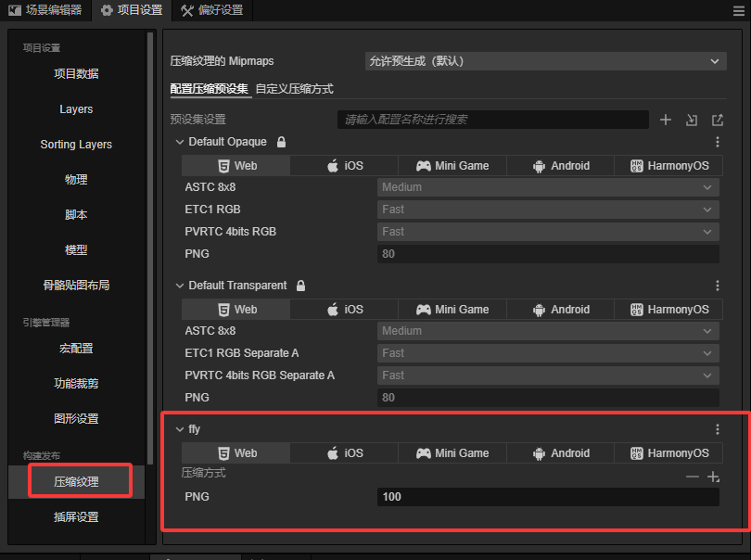The image size is (751, 560).
Task: Open the hamburger menu at top right
Action: coord(739,10)
